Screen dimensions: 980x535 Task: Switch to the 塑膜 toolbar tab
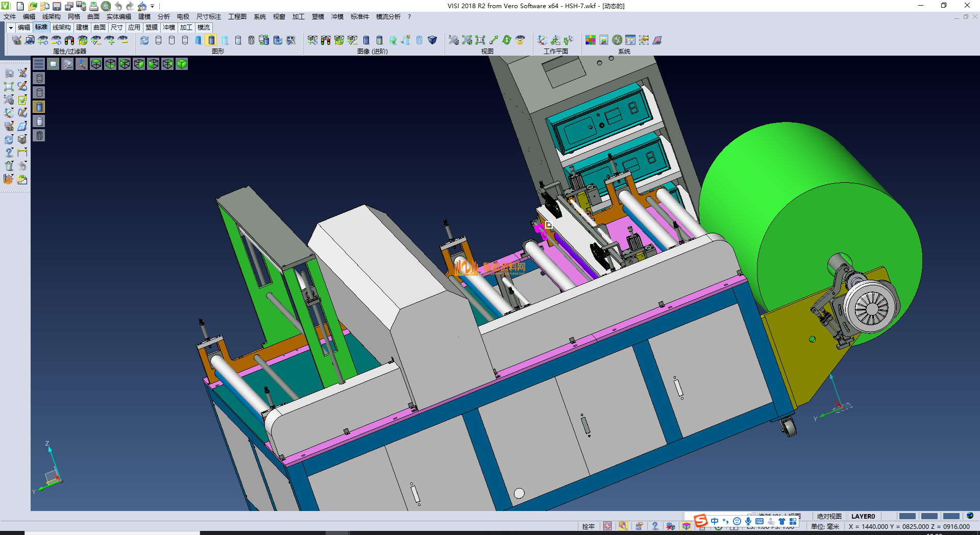click(x=152, y=28)
